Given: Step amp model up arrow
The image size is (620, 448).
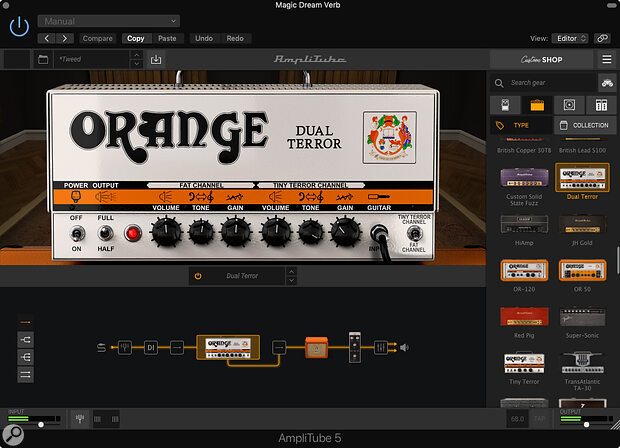Looking at the screenshot, I should pyautogui.click(x=291, y=272).
